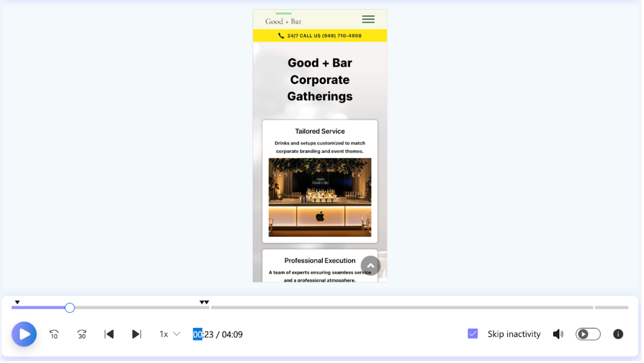This screenshot has height=363, width=644.
Task: Select the double event marker on timeline
Action: click(x=204, y=302)
